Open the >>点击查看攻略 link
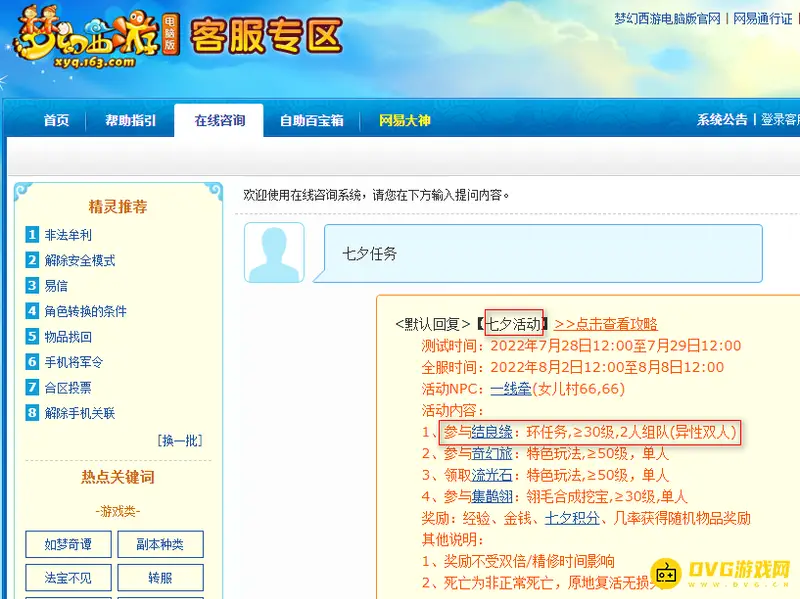 (x=606, y=324)
